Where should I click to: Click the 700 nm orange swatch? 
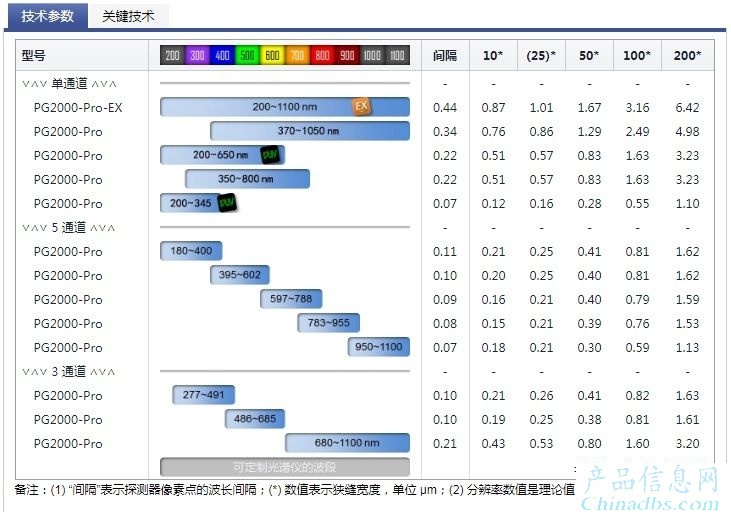[x=297, y=55]
